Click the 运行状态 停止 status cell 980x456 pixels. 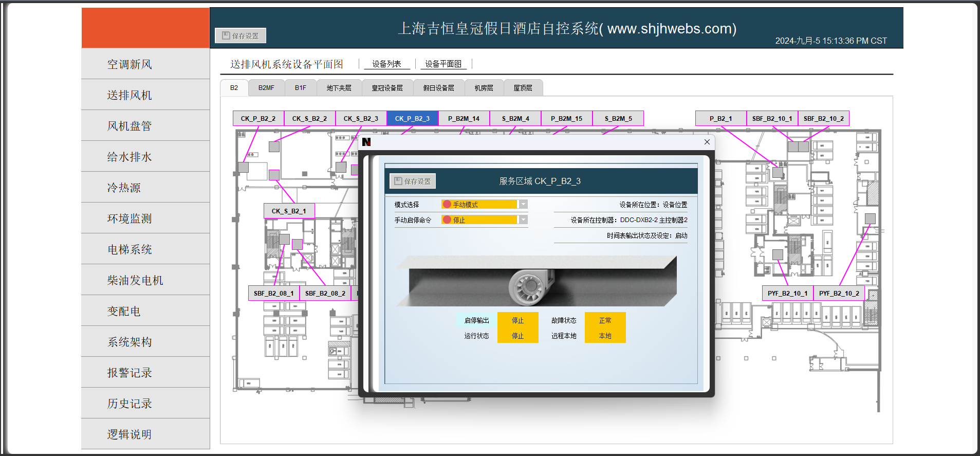(518, 335)
